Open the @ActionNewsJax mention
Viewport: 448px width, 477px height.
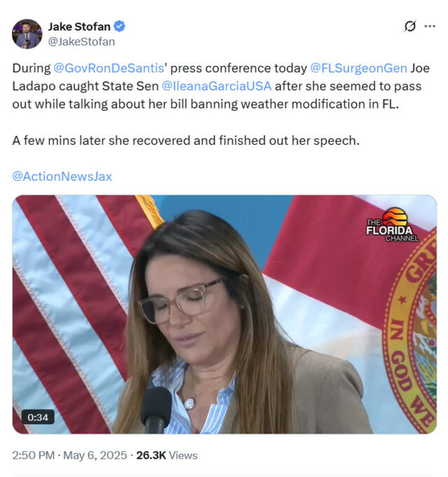[x=62, y=177]
